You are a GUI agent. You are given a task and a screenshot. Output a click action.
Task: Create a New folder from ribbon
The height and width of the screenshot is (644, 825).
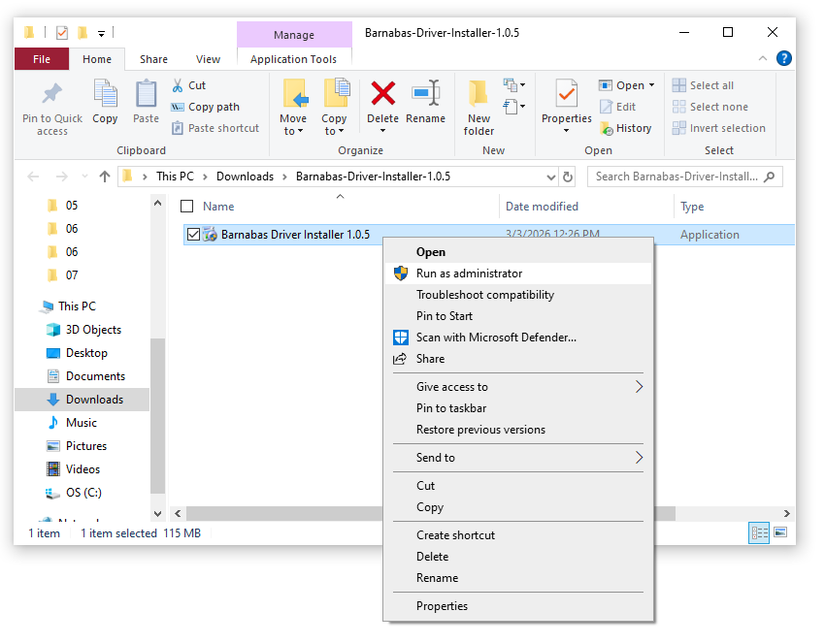coord(478,107)
